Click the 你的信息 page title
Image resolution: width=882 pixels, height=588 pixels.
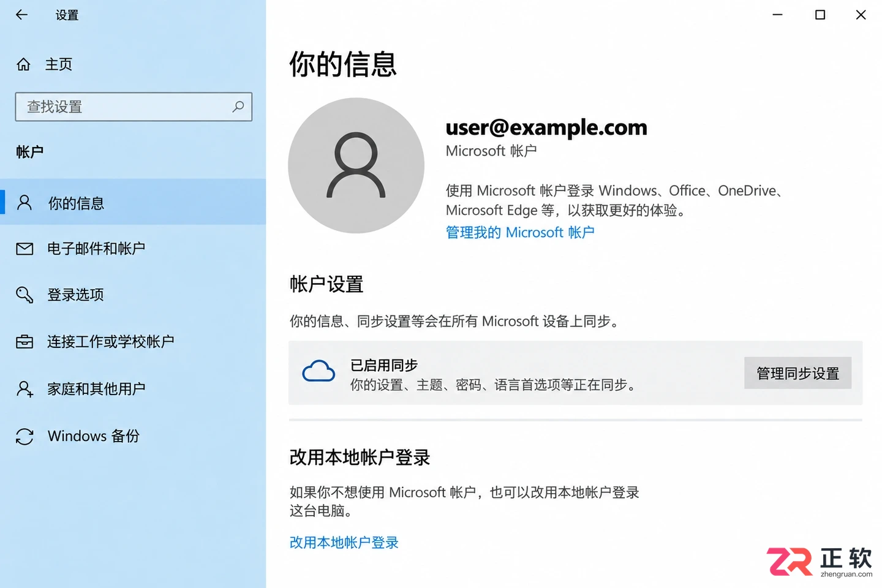pos(343,64)
